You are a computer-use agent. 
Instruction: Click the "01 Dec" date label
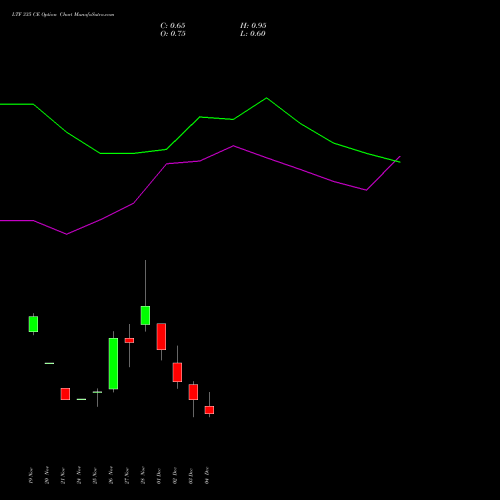click(159, 476)
